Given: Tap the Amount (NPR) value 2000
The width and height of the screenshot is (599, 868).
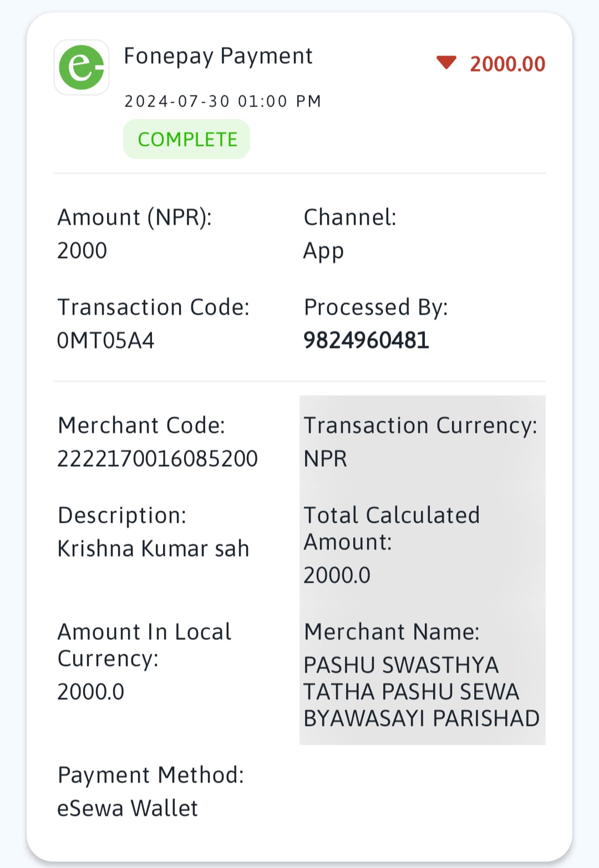Looking at the screenshot, I should 82,250.
